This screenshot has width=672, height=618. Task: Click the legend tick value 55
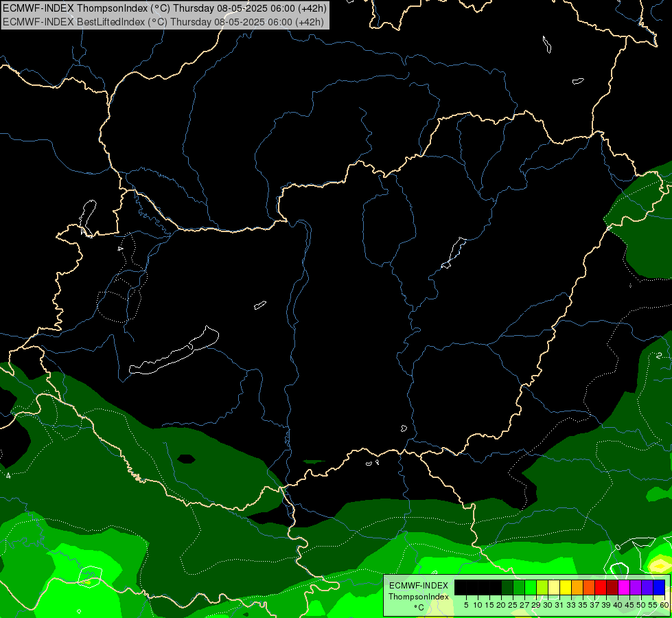coord(653,605)
